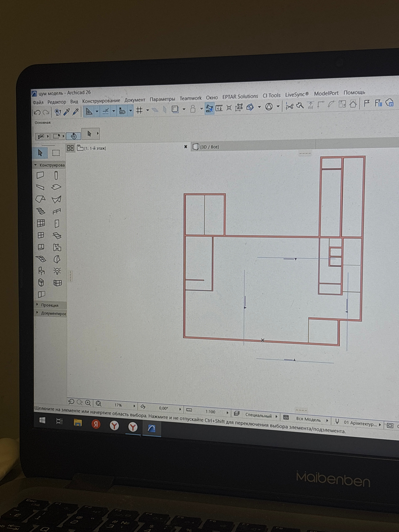Image resolution: width=399 pixels, height=532 pixels.
Task: Open the Документ menu
Action: coord(135,100)
